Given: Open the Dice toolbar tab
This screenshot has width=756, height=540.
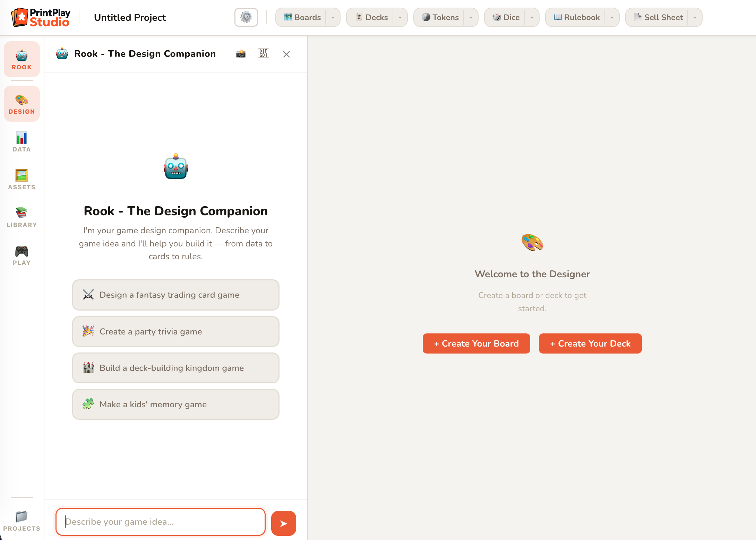Looking at the screenshot, I should tap(506, 17).
